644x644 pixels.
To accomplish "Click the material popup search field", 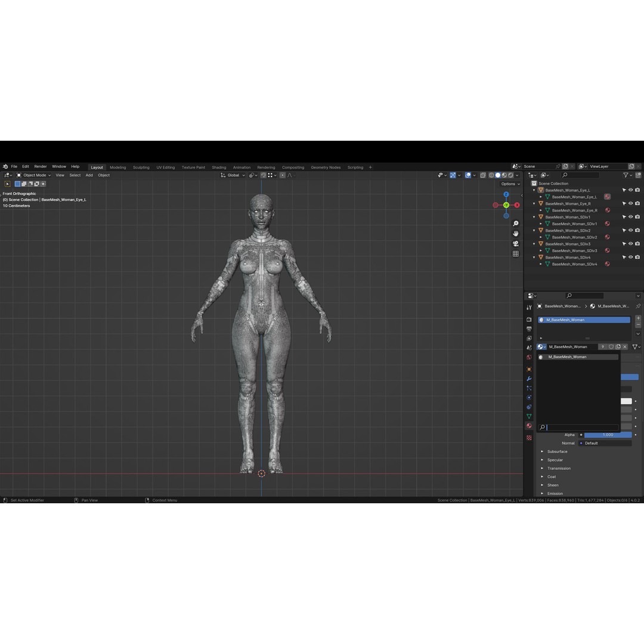I will pos(578,427).
